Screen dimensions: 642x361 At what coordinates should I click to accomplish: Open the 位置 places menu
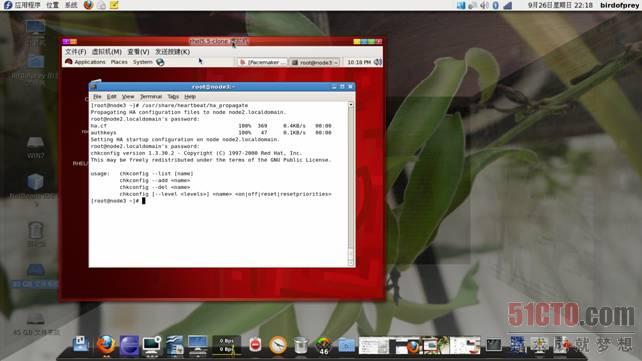tap(52, 5)
